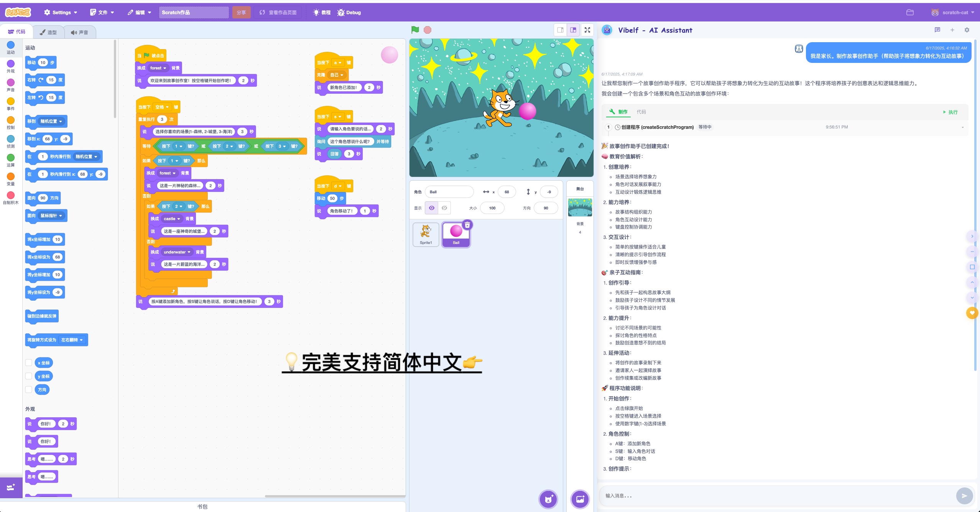Image resolution: width=980 pixels, height=512 pixels.
Task: Select the purple 外观 looks category dot
Action: coord(11,64)
